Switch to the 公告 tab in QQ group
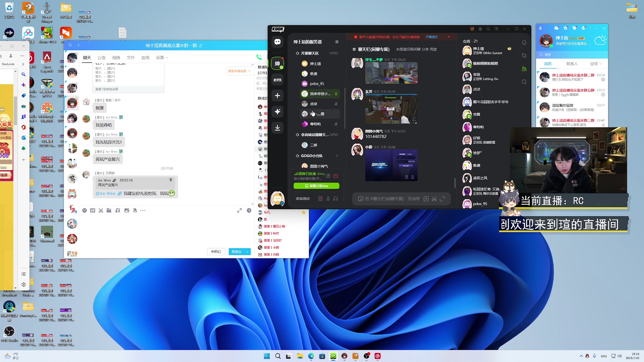Image resolution: width=644 pixels, height=362 pixels. click(x=101, y=58)
